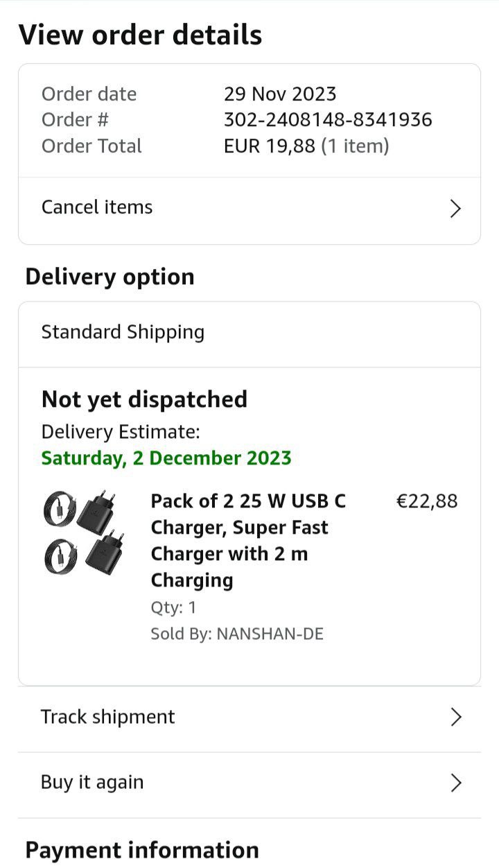Click the Qty: 1 label

(173, 608)
